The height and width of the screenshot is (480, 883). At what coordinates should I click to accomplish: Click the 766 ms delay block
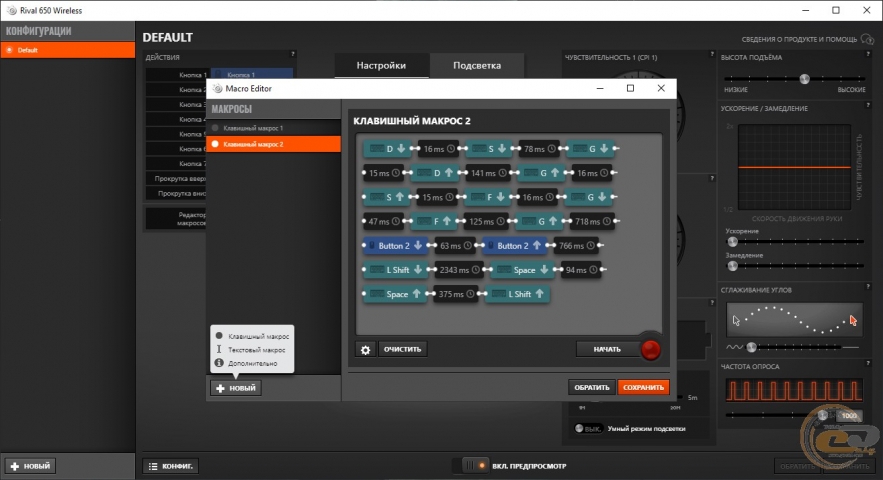click(x=576, y=246)
